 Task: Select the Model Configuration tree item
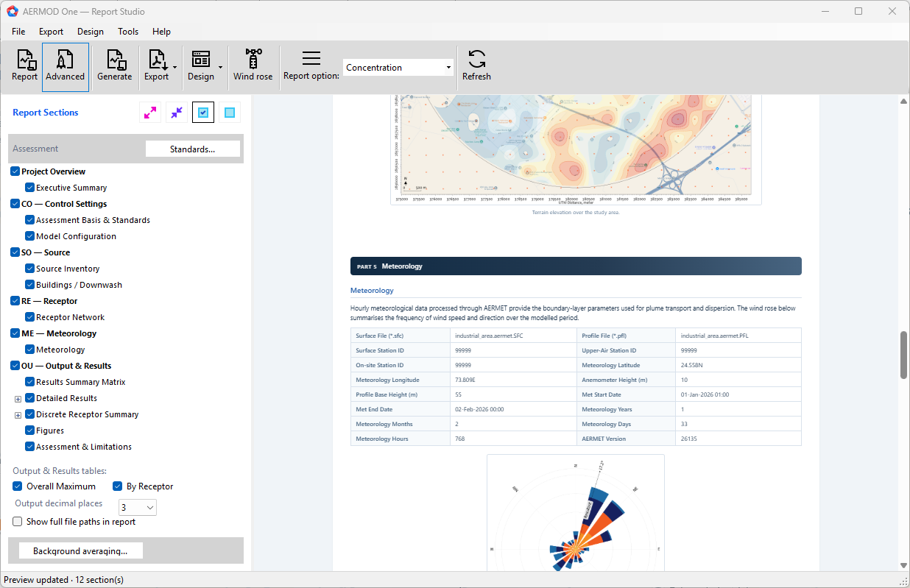76,236
